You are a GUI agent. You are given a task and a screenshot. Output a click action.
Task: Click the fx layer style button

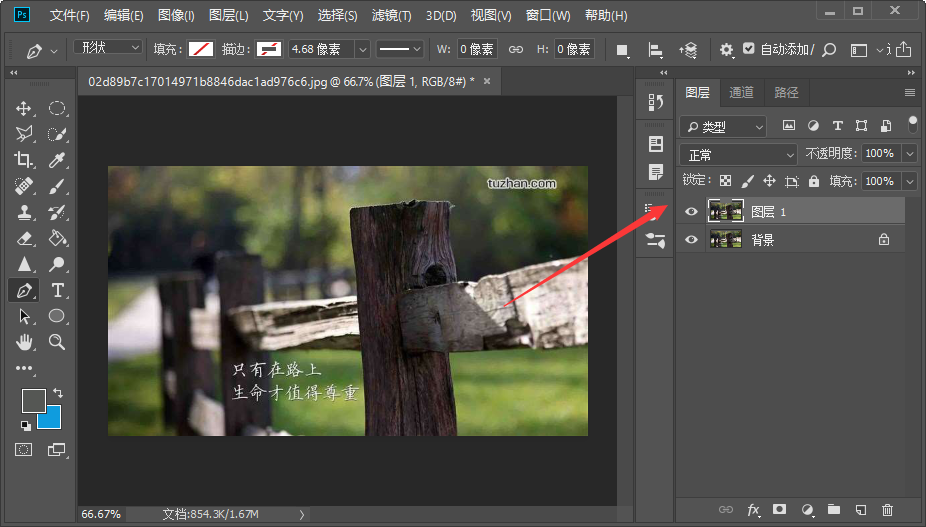tap(753, 510)
